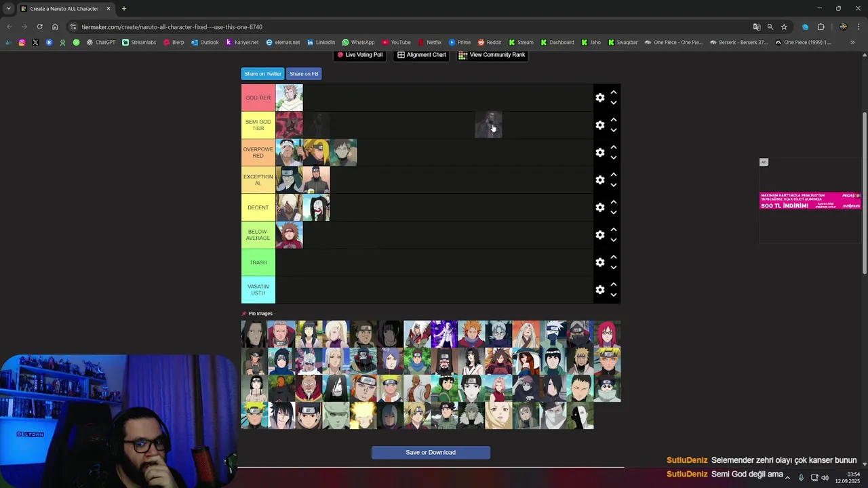The height and width of the screenshot is (488, 868).
Task: Open settings gear for GOD-TIER row
Action: 600,98
